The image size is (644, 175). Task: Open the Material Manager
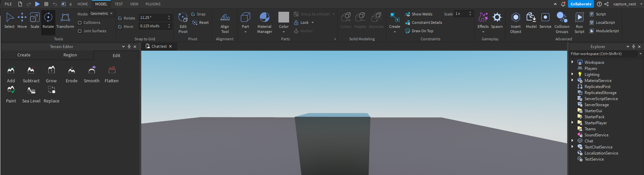click(264, 22)
